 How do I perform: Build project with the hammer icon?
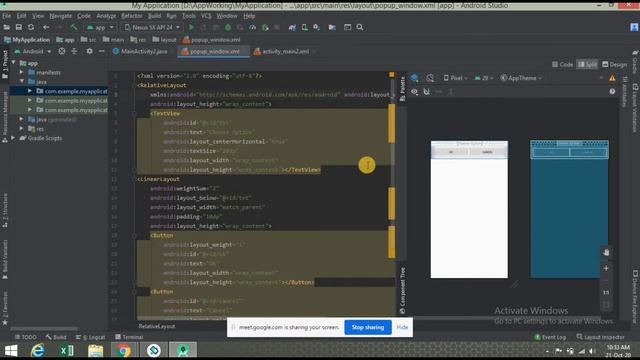point(74,27)
